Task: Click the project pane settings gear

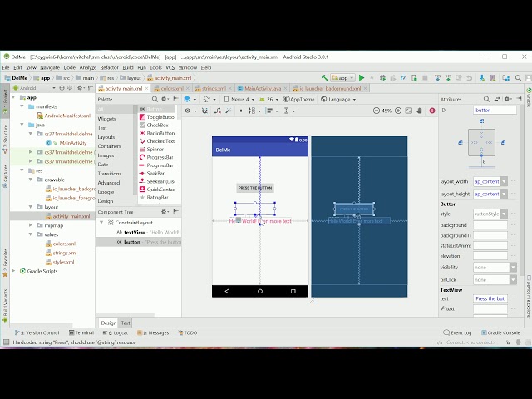Action: point(81,88)
